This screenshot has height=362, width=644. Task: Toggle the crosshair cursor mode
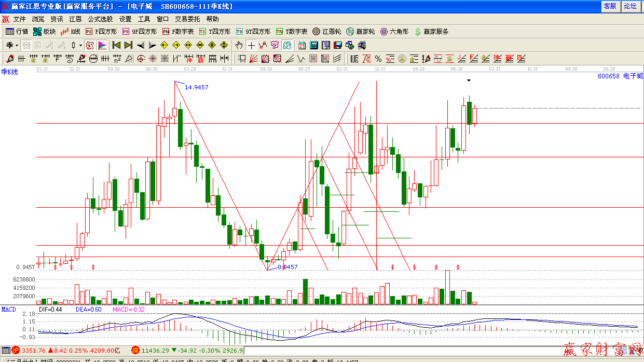[251, 45]
